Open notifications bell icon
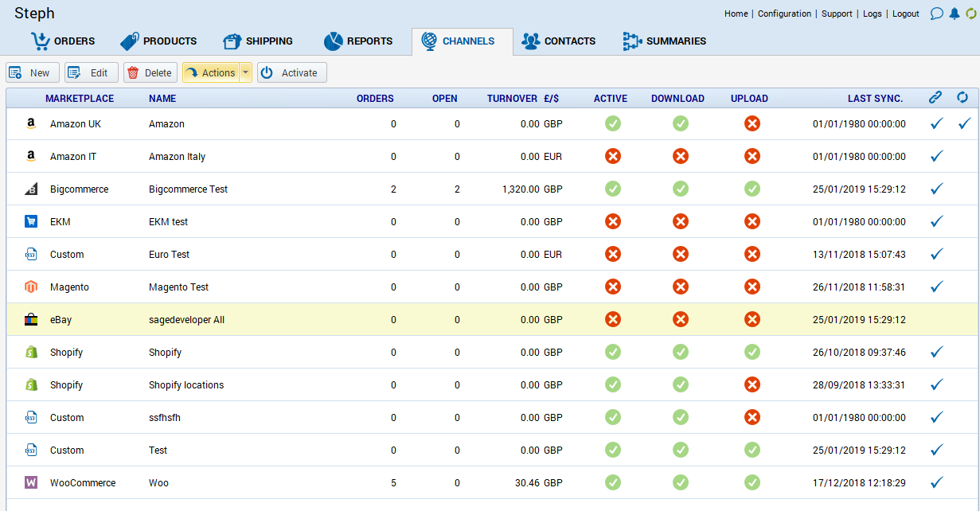 coord(954,14)
